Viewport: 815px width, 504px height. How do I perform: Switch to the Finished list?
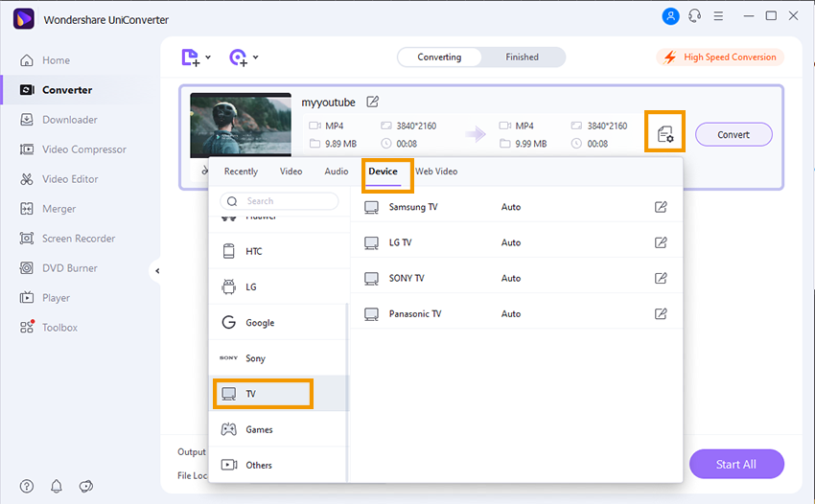tap(522, 57)
